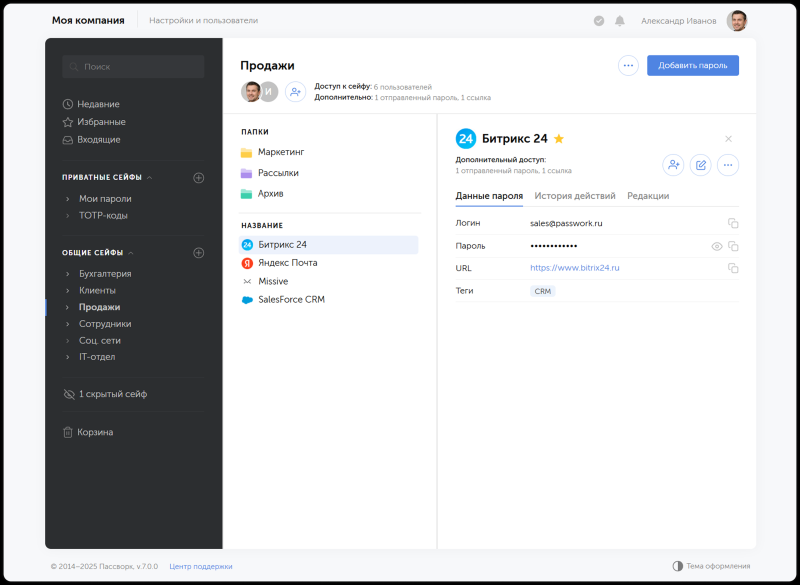The height and width of the screenshot is (585, 800).
Task: Switch to the История действий tab
Action: [x=574, y=196]
